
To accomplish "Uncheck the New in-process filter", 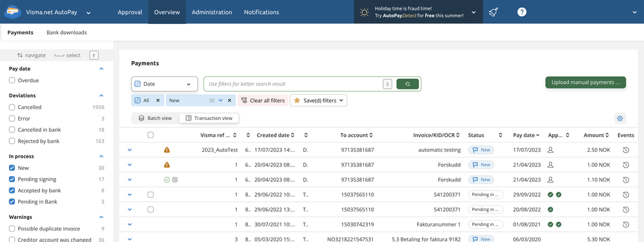I will pyautogui.click(x=12, y=168).
